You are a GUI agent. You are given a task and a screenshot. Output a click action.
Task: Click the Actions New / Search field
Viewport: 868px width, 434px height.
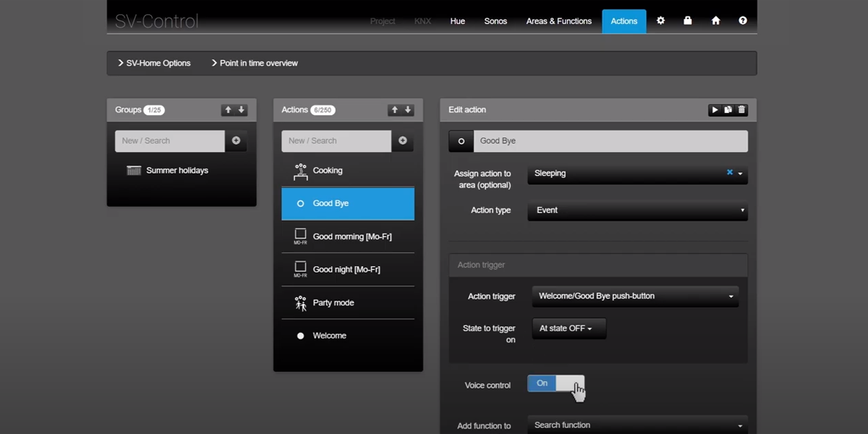336,141
